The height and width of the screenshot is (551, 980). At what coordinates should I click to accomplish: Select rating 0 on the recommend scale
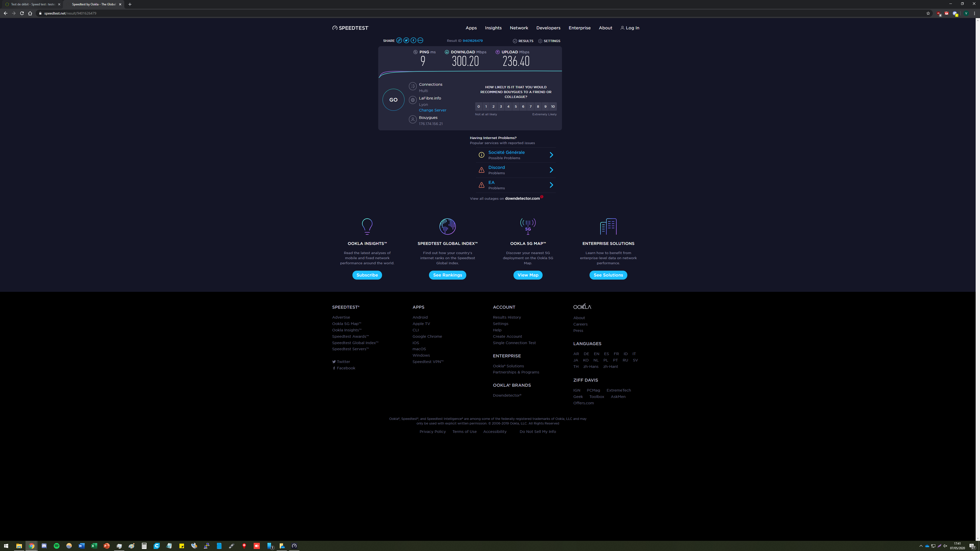tap(479, 106)
